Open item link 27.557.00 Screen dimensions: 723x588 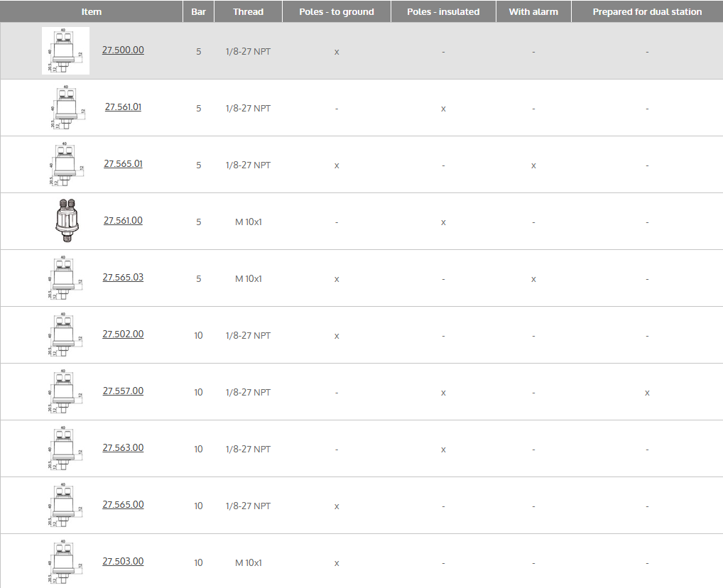pyautogui.click(x=123, y=391)
